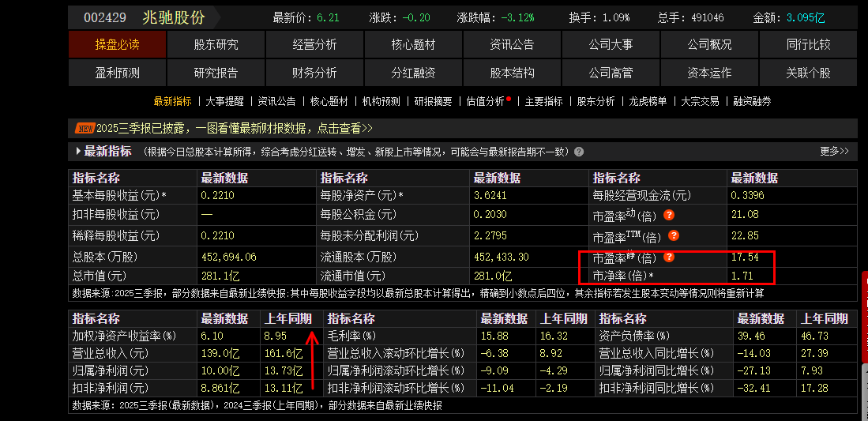
Task: Click the help icon beside 市盈率静(倍)
Action: (669, 257)
